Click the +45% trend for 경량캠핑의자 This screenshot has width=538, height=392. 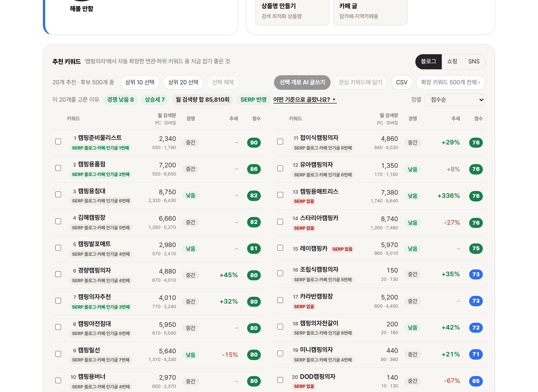[229, 275]
